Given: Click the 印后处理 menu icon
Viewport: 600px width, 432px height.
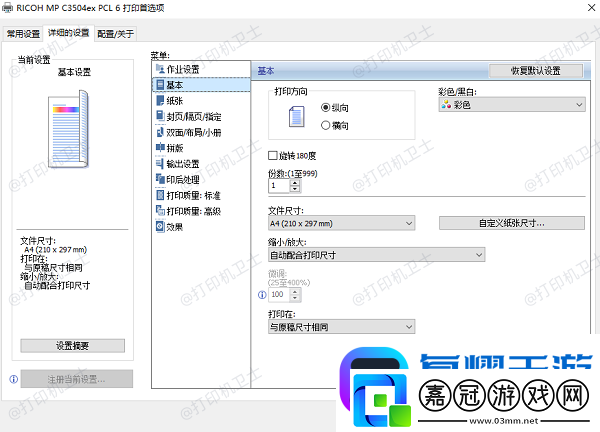Looking at the screenshot, I should click(x=160, y=179).
